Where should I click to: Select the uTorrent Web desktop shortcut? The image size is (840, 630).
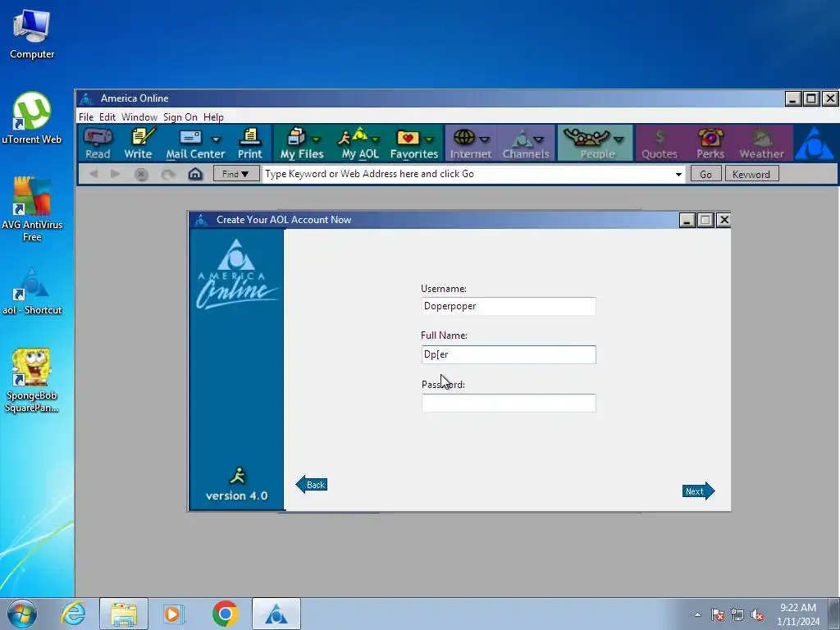click(32, 118)
